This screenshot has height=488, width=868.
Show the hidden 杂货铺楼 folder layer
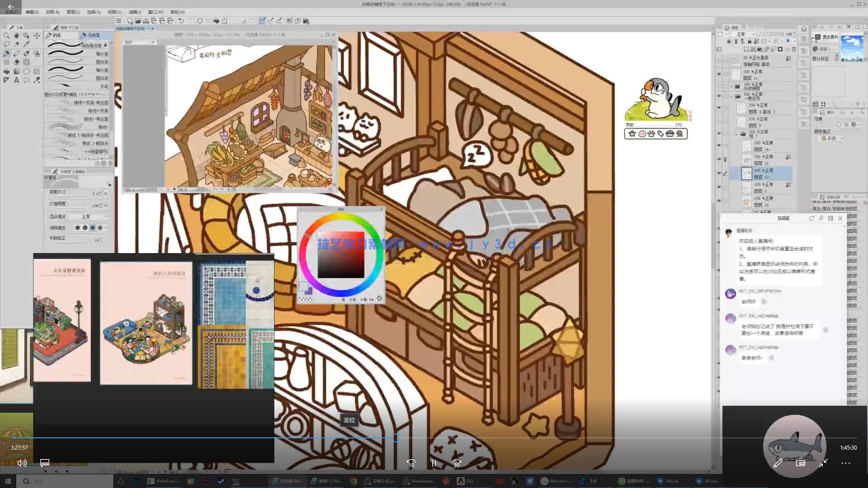click(719, 86)
